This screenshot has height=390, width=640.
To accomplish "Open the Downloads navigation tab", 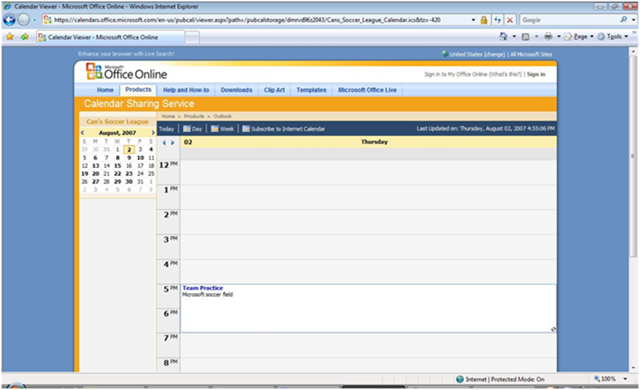I will pos(236,90).
